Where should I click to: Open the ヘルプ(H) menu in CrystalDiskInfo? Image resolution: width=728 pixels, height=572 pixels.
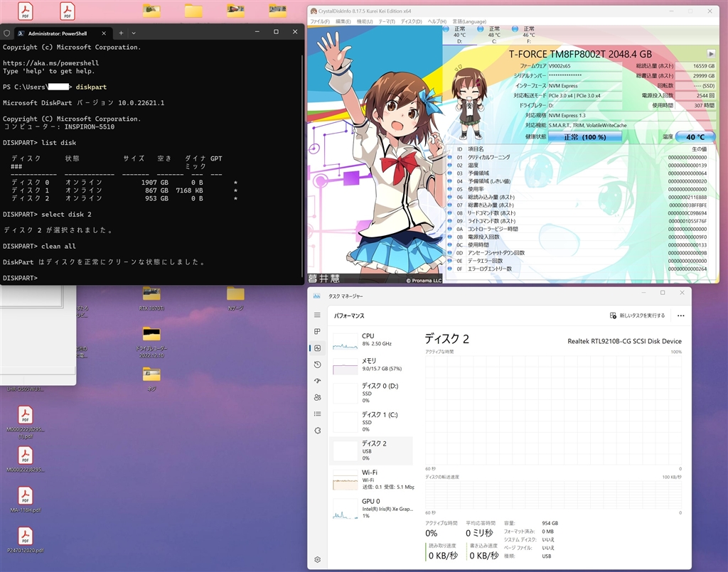click(x=437, y=21)
